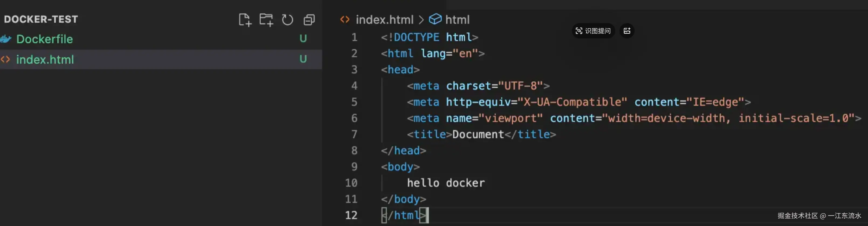Open the html symbol breadcrumb dropdown

tap(457, 20)
